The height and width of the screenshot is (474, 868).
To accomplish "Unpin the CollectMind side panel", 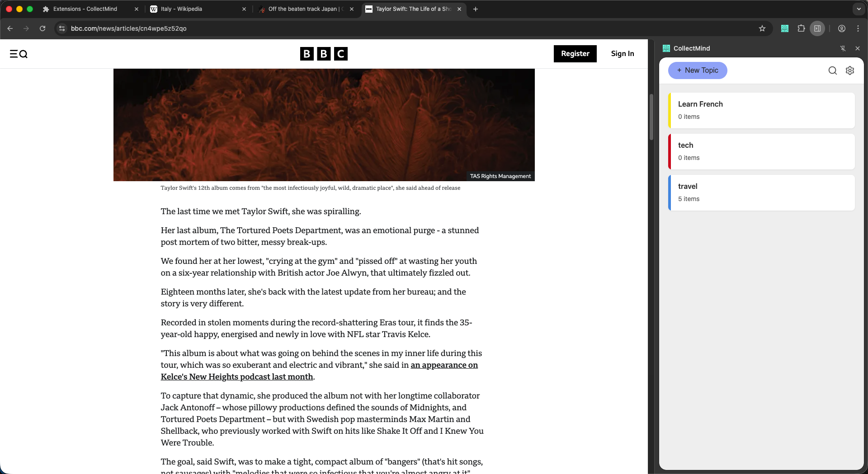I will pos(843,48).
